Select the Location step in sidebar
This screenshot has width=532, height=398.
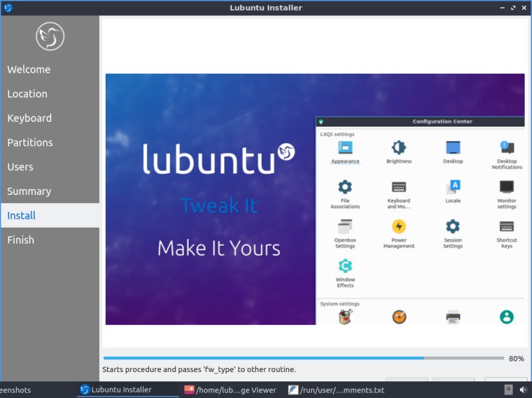coord(27,94)
